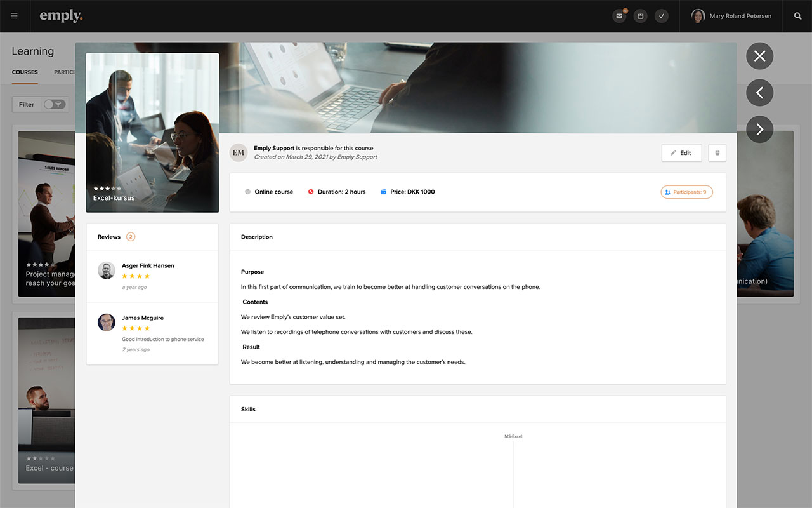Click the Excel-kursus title on cover

point(114,198)
